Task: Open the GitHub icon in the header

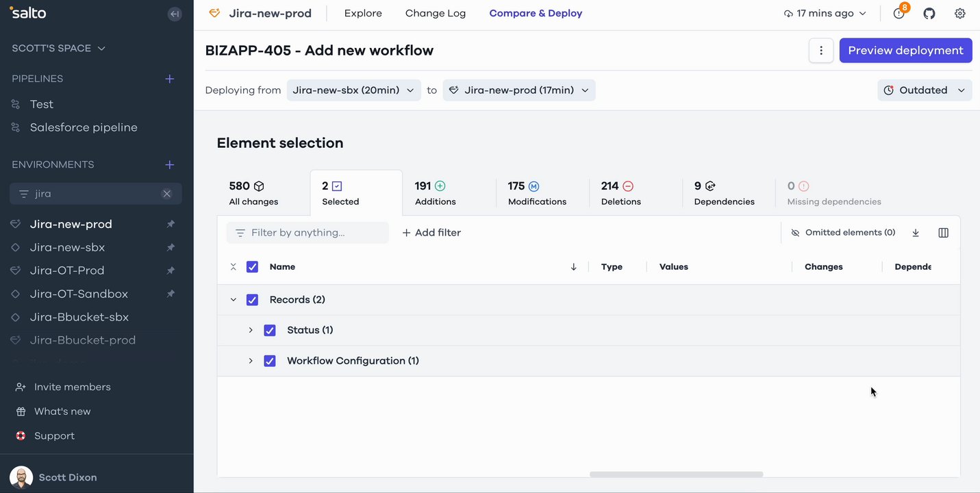Action: tap(929, 14)
